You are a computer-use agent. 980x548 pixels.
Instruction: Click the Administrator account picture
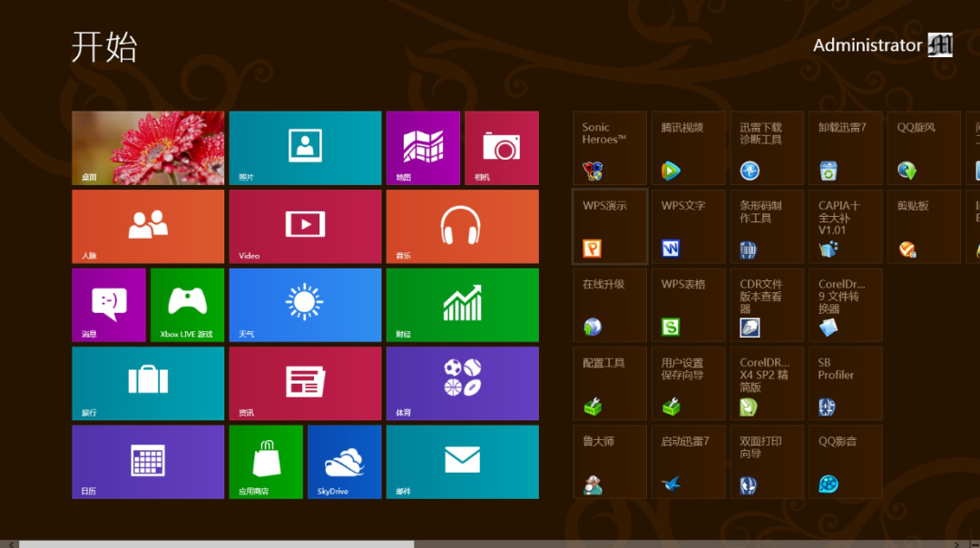[x=940, y=45]
